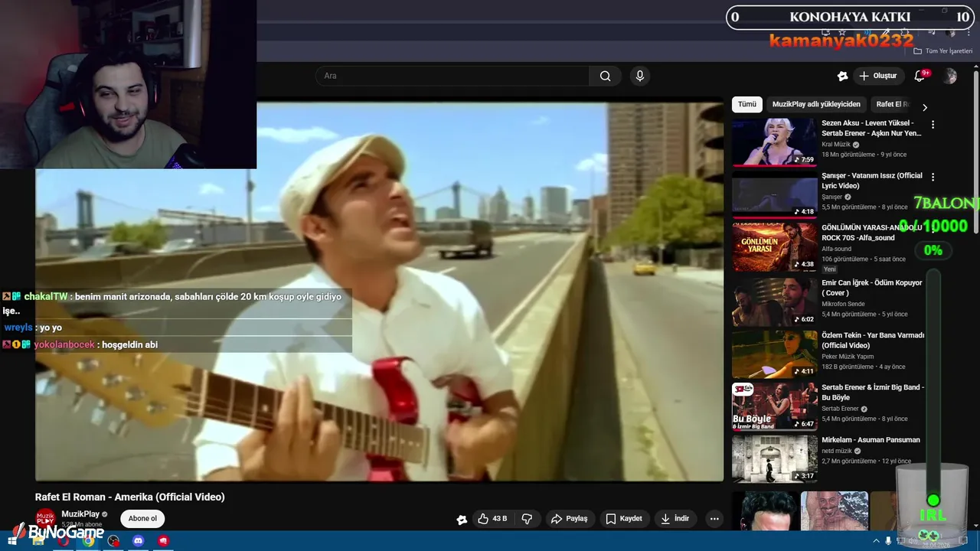
Task: Open Chrome from the taskbar
Action: (88, 540)
